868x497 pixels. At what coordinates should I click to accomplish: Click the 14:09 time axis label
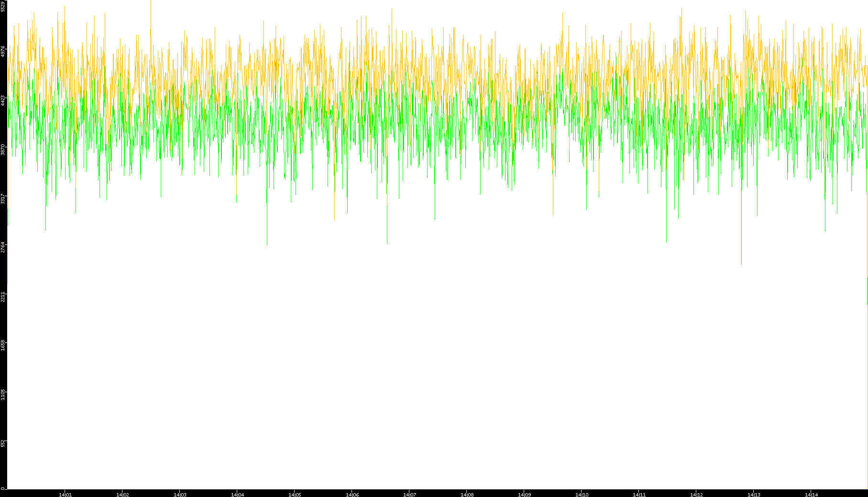click(524, 495)
